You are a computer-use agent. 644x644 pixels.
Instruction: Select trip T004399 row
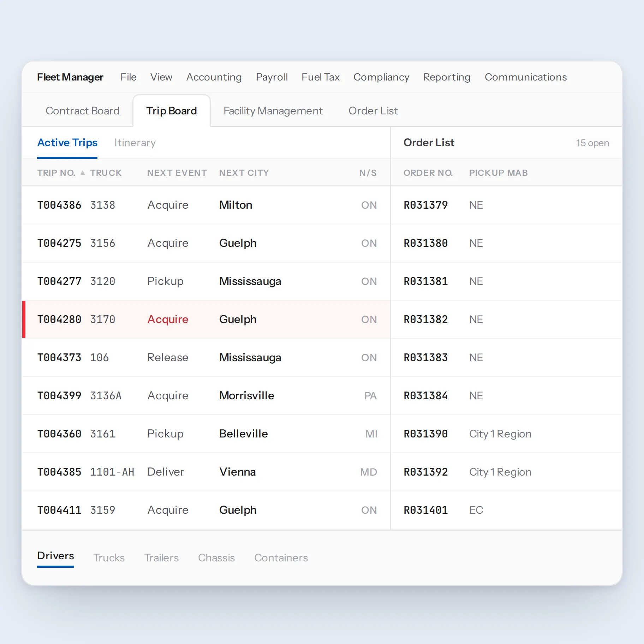pos(206,396)
